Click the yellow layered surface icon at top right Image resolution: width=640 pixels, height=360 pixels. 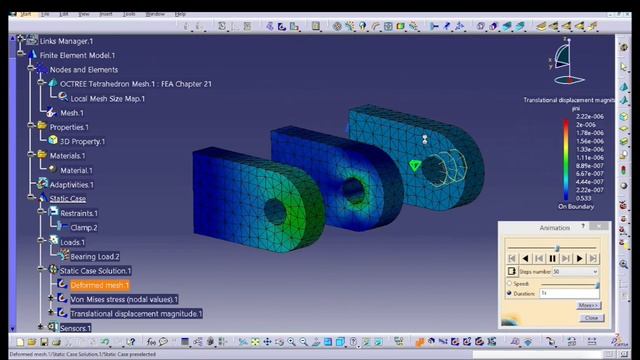pos(541,27)
